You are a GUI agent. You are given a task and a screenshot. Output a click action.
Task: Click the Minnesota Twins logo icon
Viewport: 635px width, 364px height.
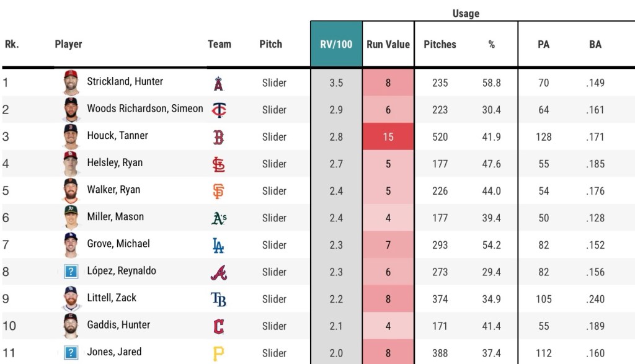(x=219, y=110)
